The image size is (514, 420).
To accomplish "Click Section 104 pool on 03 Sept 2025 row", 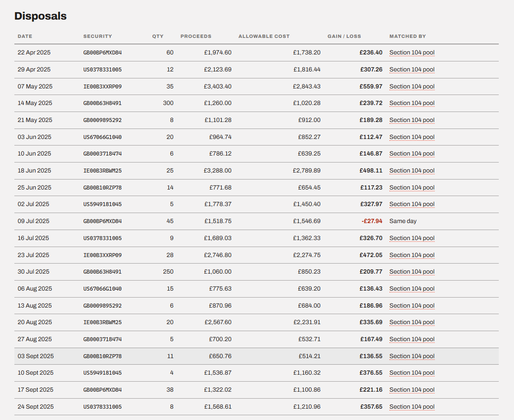I will tap(412, 356).
